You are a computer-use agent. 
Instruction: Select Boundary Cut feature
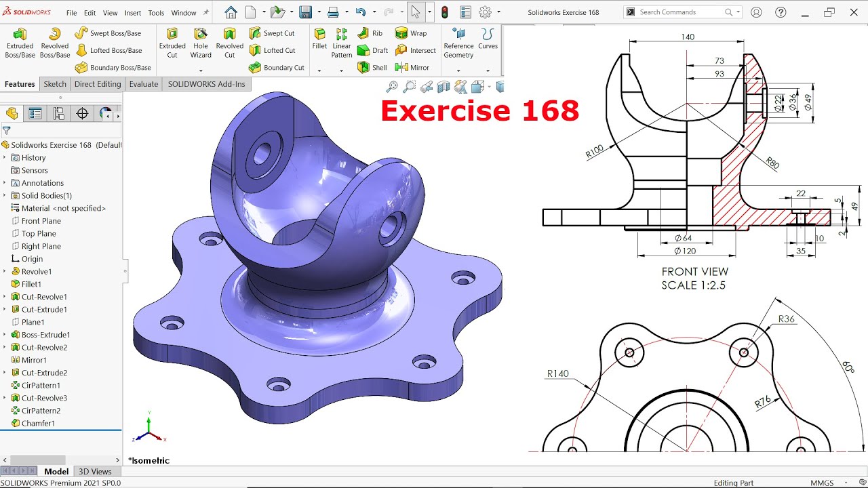click(276, 68)
